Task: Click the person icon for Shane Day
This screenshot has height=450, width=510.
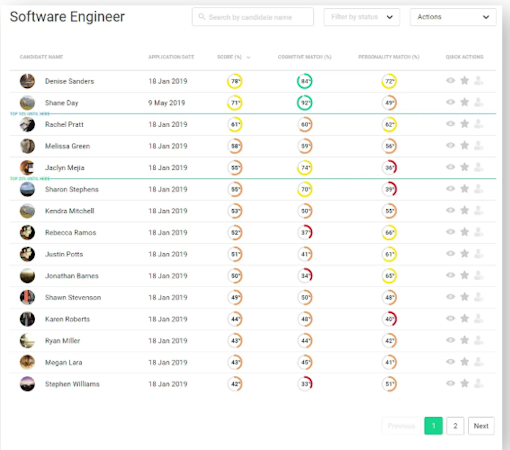Action: click(479, 102)
